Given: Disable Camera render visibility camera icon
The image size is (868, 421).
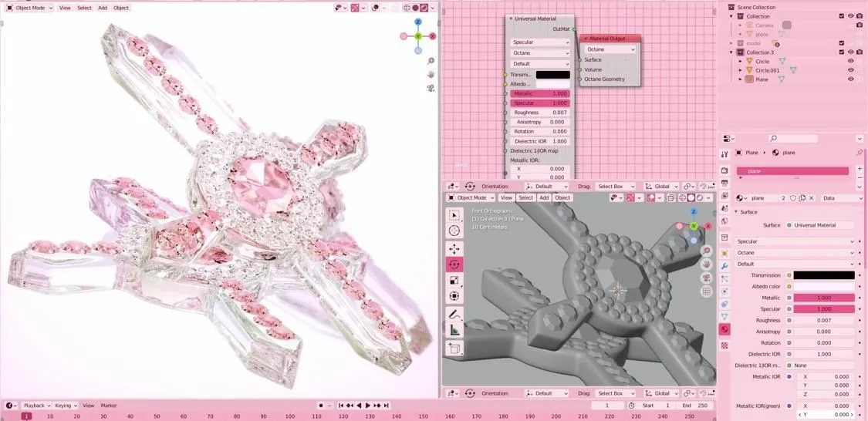Looking at the screenshot, I should (860, 25).
